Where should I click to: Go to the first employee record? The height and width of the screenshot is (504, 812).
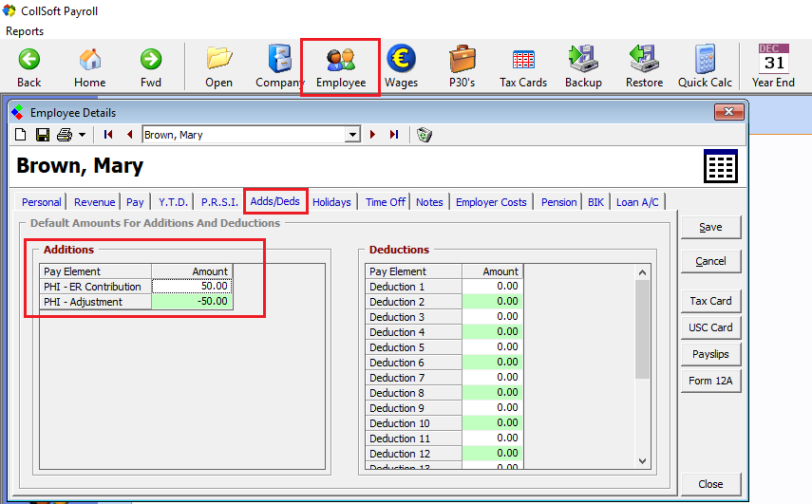tap(108, 135)
